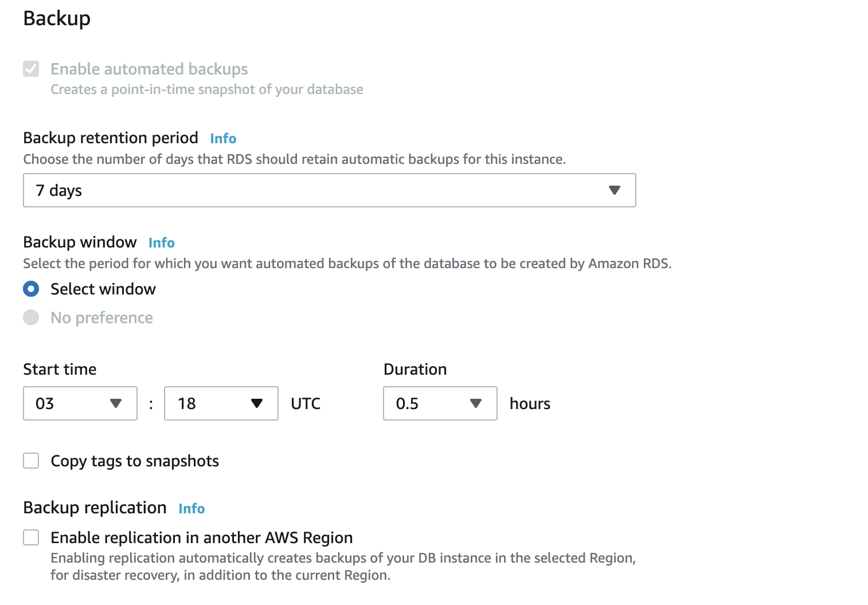Choose the Select window radio button

coord(31,289)
